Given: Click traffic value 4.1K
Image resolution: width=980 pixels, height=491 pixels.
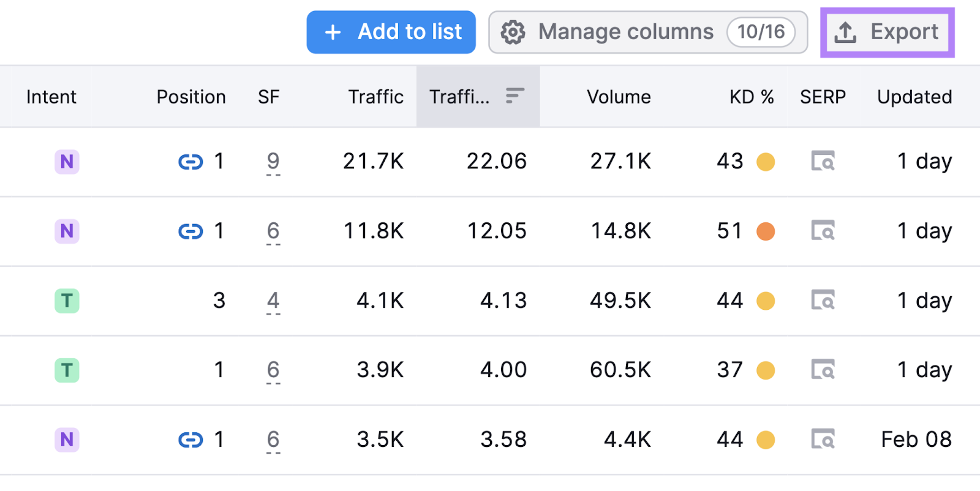Looking at the screenshot, I should [380, 301].
